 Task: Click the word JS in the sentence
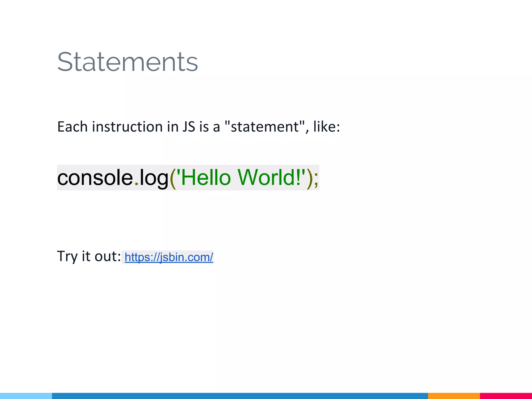[189, 127]
